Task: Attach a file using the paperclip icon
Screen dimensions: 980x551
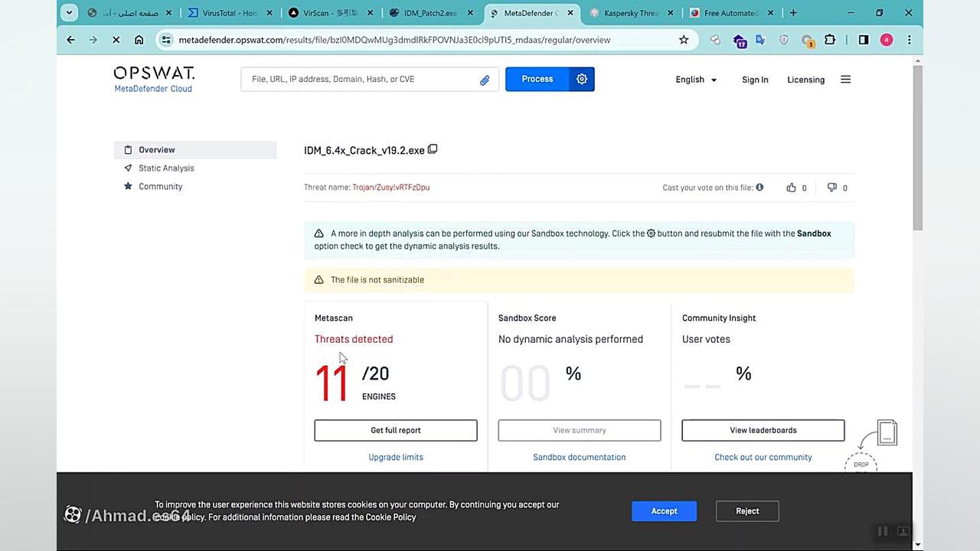Action: click(485, 80)
